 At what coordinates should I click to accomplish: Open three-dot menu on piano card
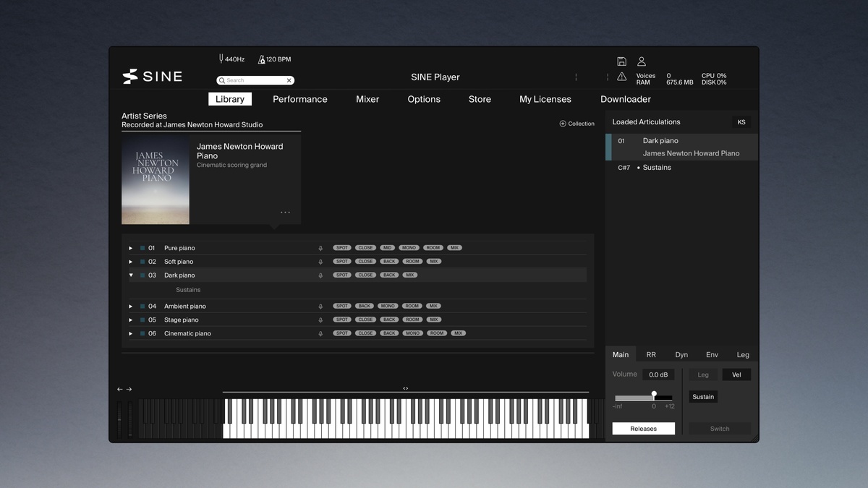pos(285,213)
